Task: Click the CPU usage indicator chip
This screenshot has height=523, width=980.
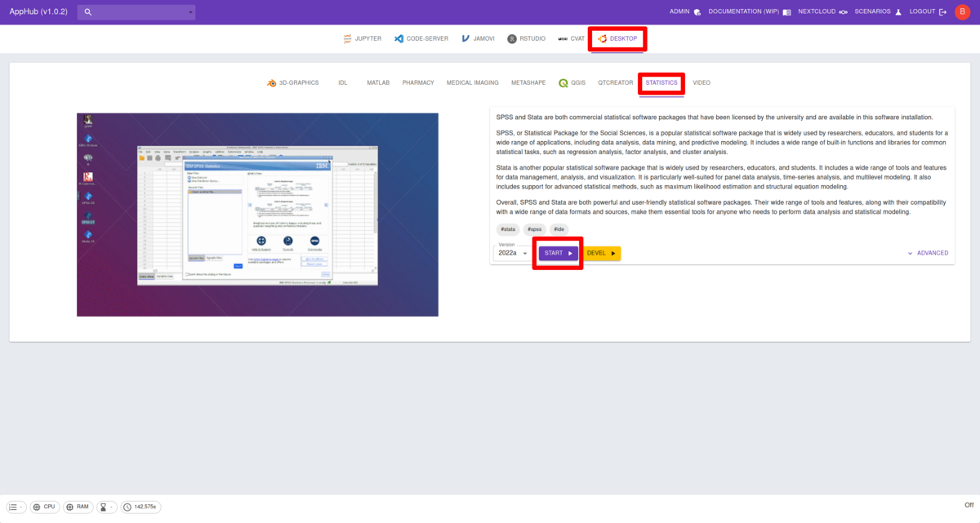Action: pyautogui.click(x=45, y=507)
